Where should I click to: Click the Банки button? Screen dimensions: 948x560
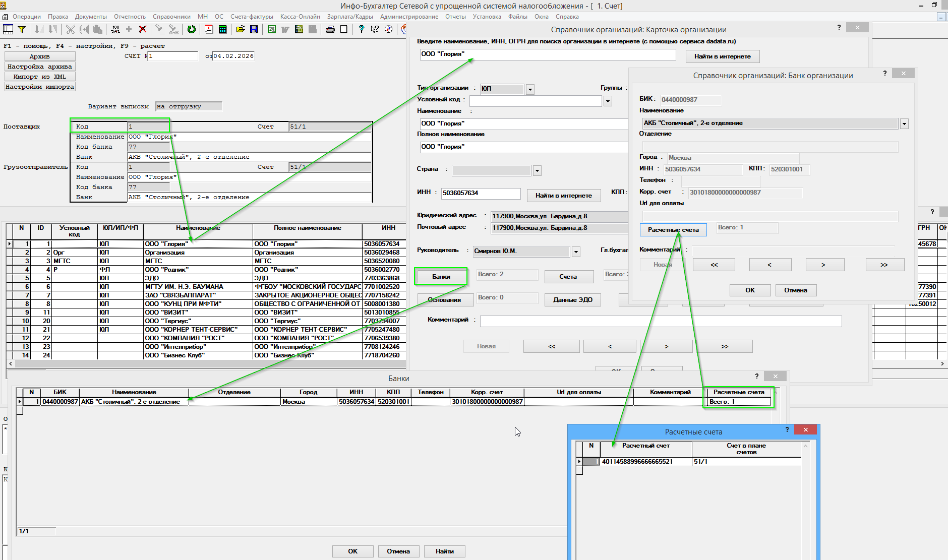pos(441,277)
